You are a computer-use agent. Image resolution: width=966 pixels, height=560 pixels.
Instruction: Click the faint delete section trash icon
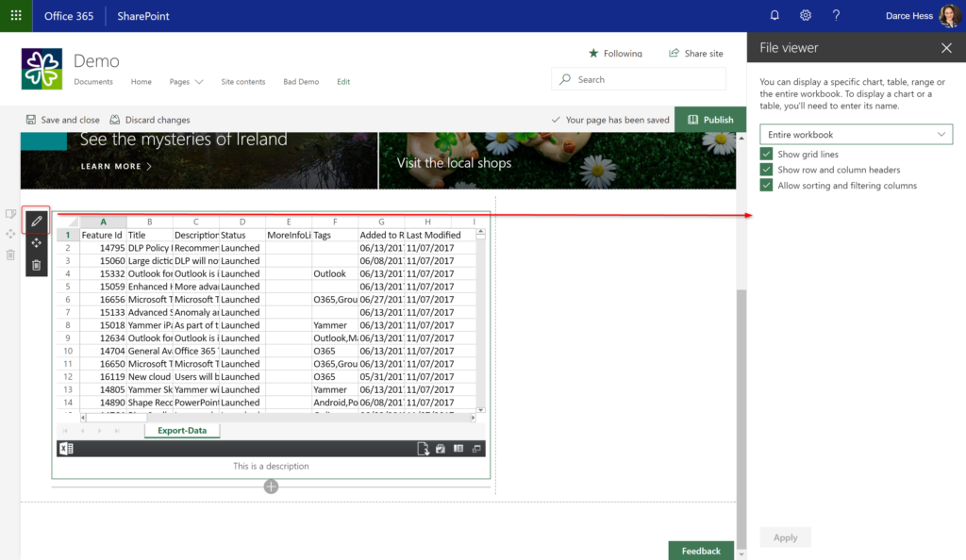click(10, 255)
